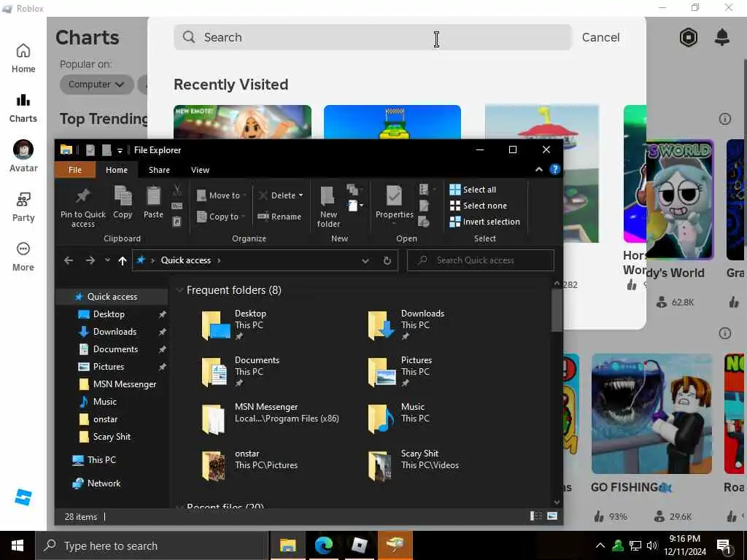Open Windows Start menu

pyautogui.click(x=18, y=545)
